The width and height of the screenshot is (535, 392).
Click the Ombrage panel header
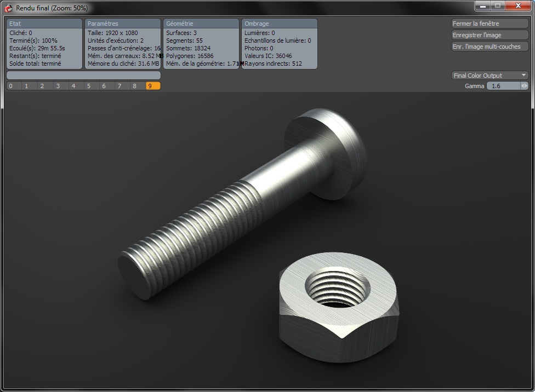pyautogui.click(x=280, y=24)
